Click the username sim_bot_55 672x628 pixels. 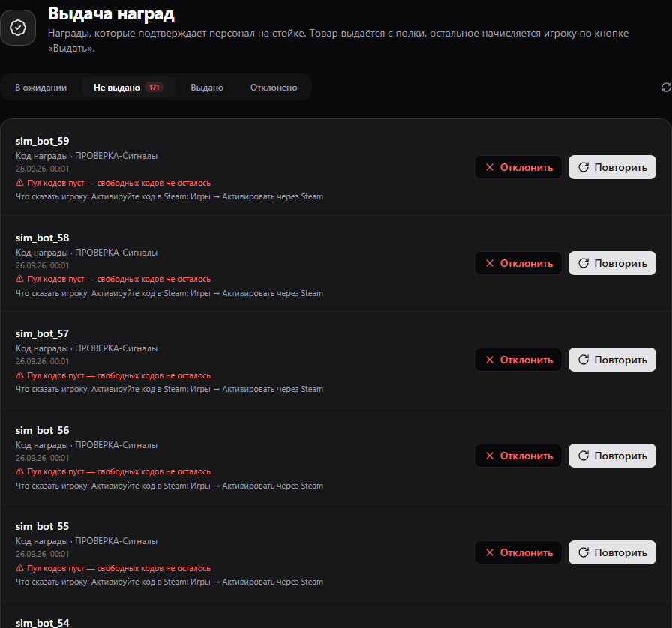(x=43, y=527)
